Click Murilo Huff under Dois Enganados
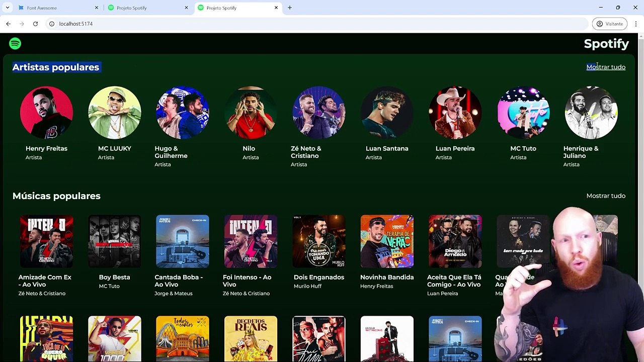The height and width of the screenshot is (362, 644). [x=307, y=286]
